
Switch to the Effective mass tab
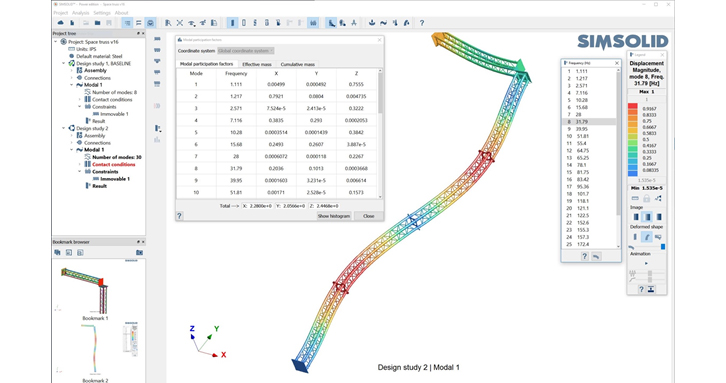coord(257,64)
